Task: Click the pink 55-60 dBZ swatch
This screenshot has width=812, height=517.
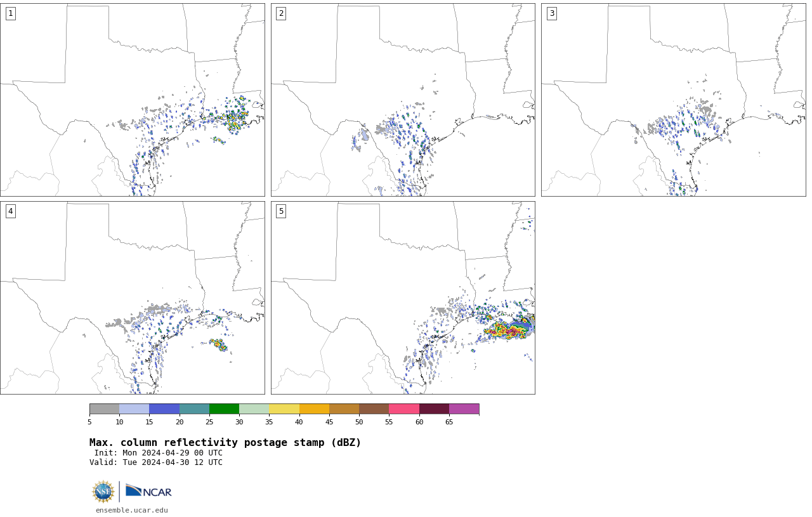Action: (404, 409)
